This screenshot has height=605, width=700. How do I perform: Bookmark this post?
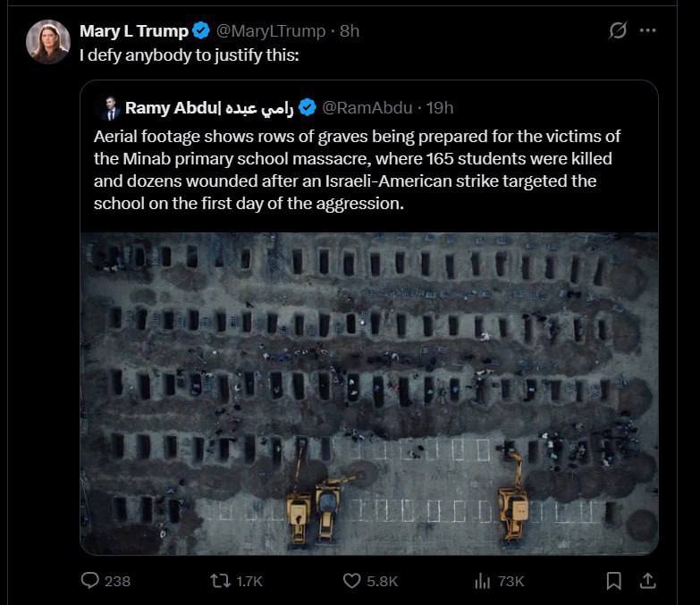click(x=614, y=581)
